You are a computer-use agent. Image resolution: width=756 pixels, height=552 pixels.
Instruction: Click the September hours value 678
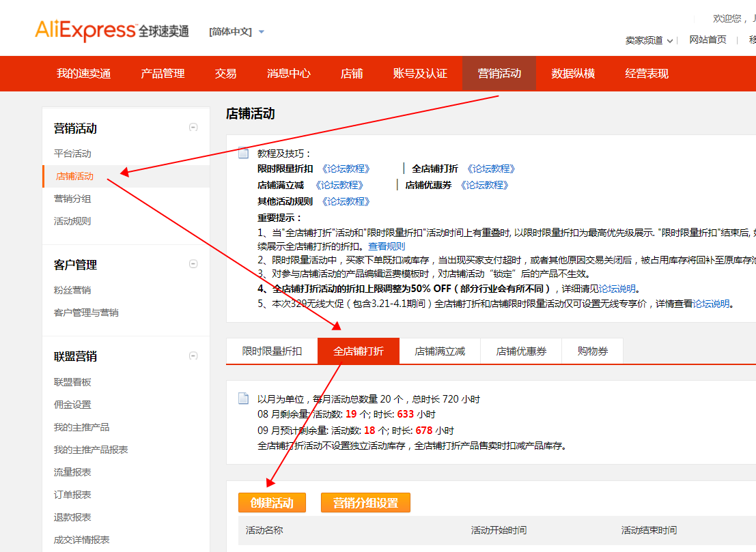click(424, 431)
